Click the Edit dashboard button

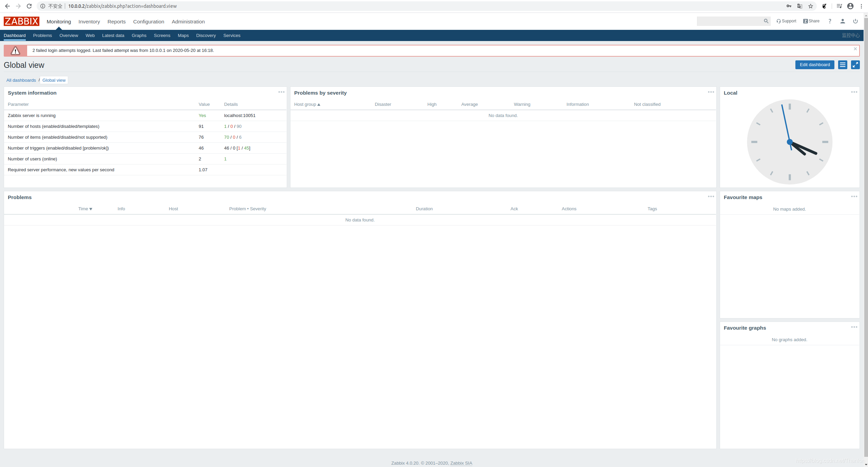(x=815, y=65)
